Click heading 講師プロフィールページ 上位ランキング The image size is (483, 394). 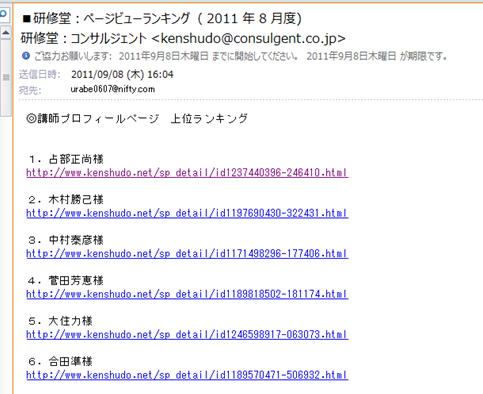[137, 118]
